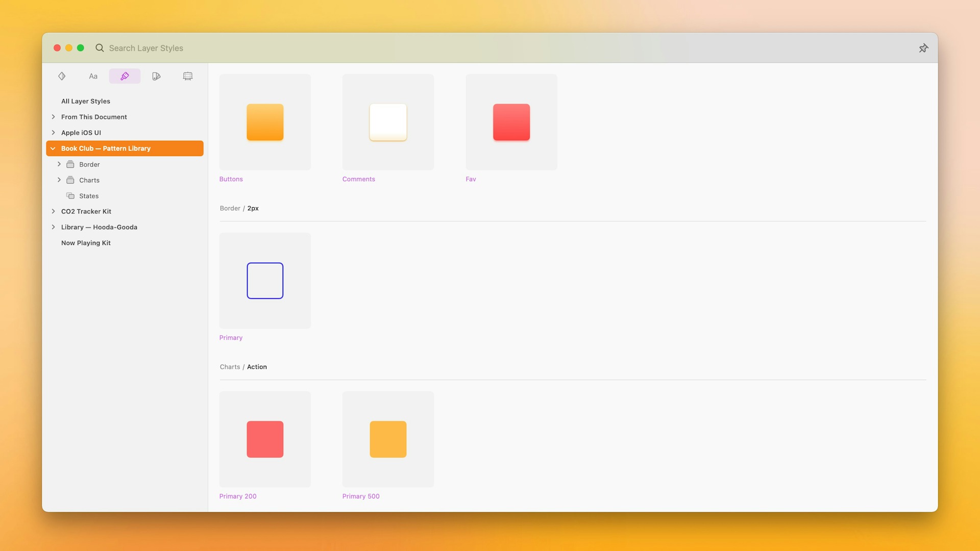
Task: Click the Buttons layer style thumbnail
Action: [264, 122]
